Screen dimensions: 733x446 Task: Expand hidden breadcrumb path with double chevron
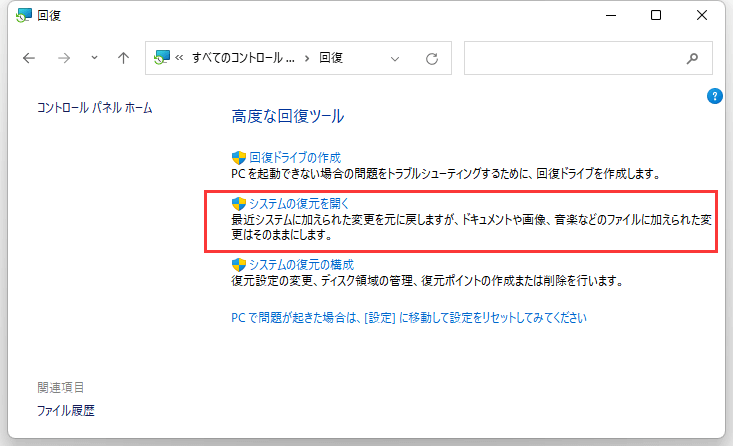coord(179,58)
